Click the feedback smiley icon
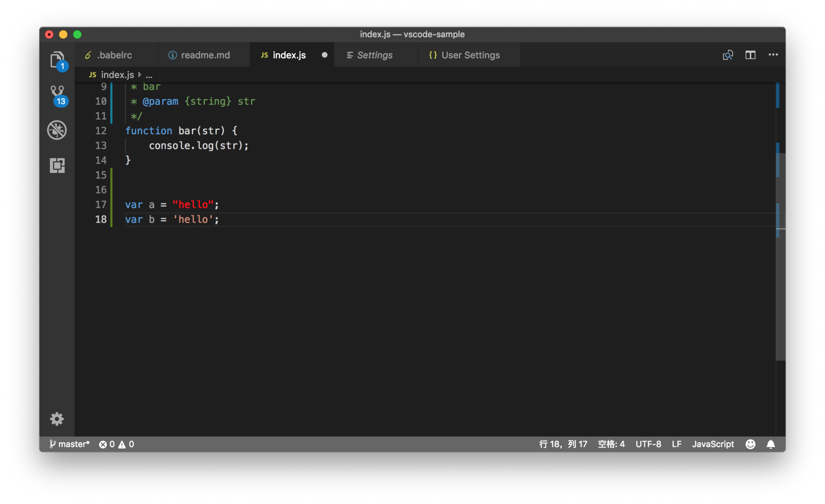Image resolution: width=825 pixels, height=504 pixels. [x=750, y=444]
